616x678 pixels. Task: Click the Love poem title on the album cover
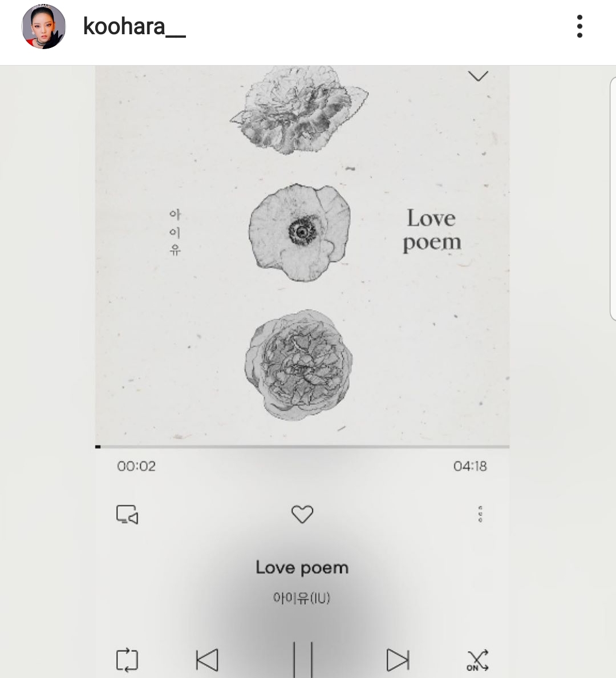pyautogui.click(x=432, y=230)
